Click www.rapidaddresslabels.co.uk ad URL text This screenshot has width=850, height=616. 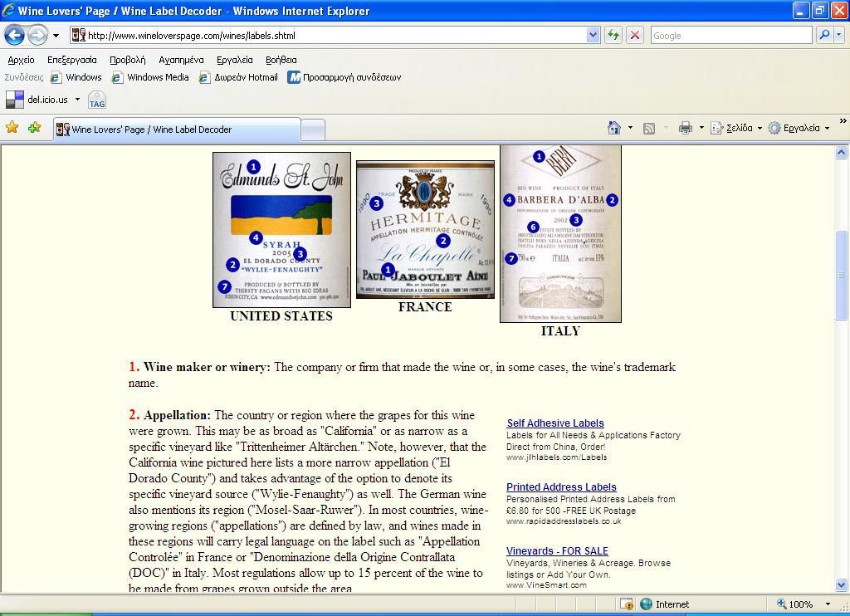point(564,521)
